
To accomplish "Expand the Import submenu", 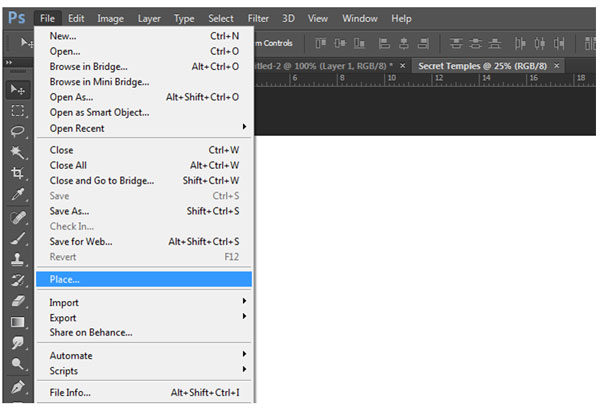I will 144,302.
